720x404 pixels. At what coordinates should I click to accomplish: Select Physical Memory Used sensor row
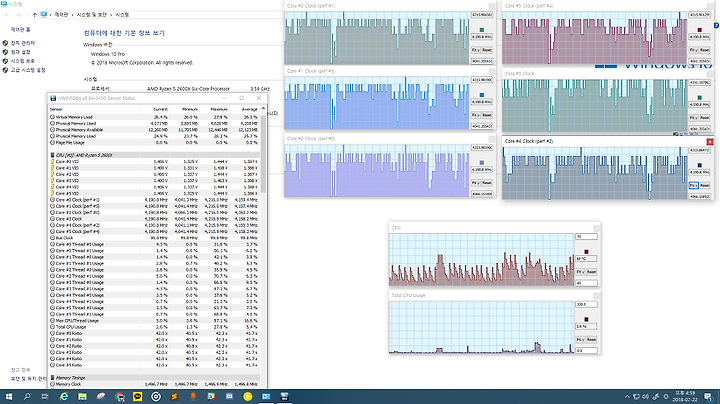[x=154, y=123]
